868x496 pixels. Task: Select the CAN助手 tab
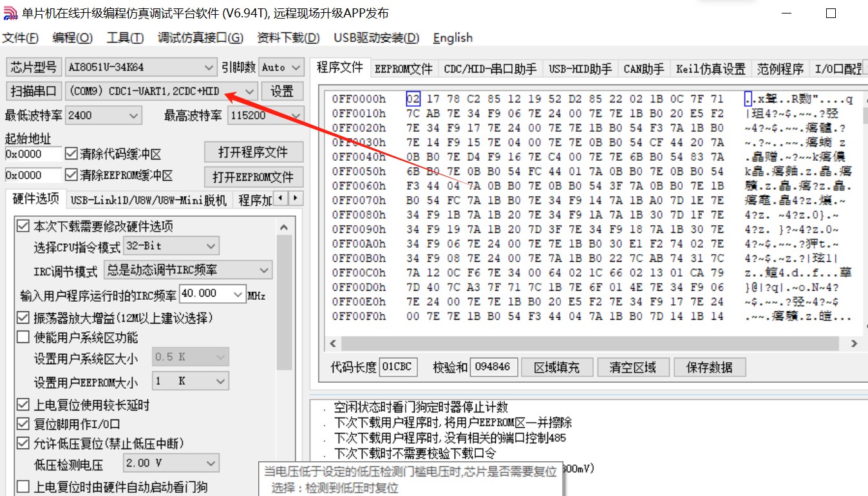644,69
